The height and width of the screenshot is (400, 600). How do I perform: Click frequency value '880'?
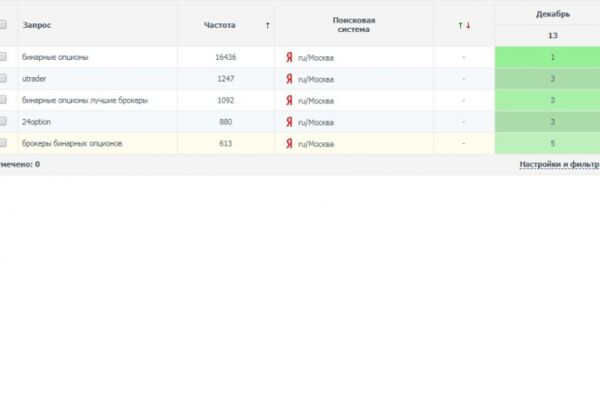click(x=226, y=122)
